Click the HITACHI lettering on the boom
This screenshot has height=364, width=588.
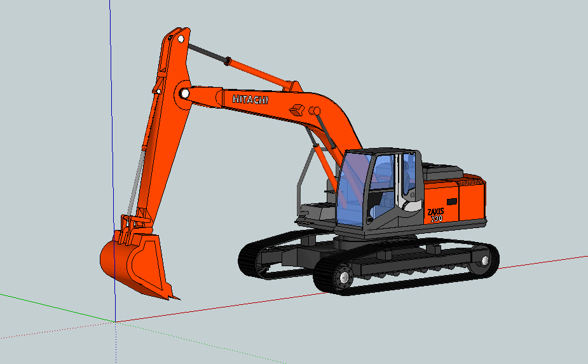tap(250, 99)
